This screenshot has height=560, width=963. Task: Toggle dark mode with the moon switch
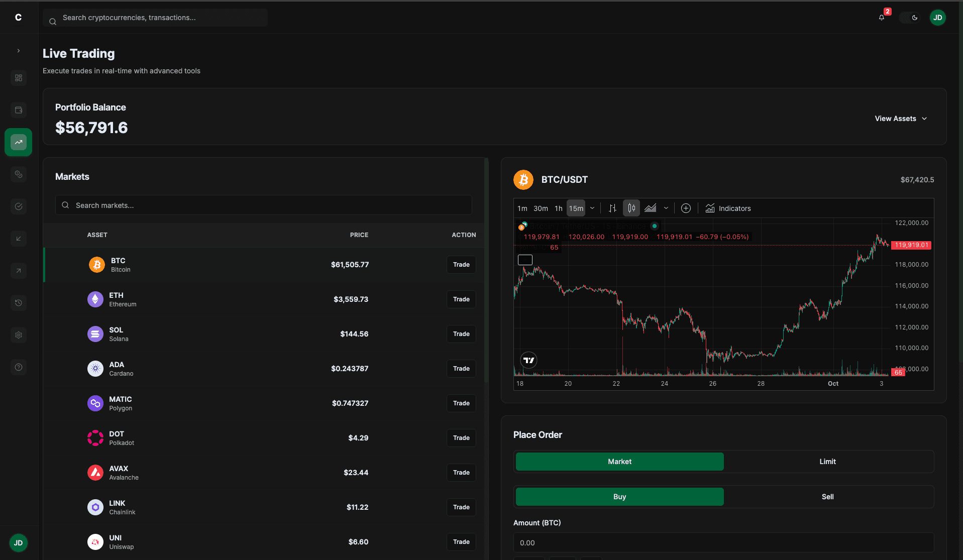910,18
